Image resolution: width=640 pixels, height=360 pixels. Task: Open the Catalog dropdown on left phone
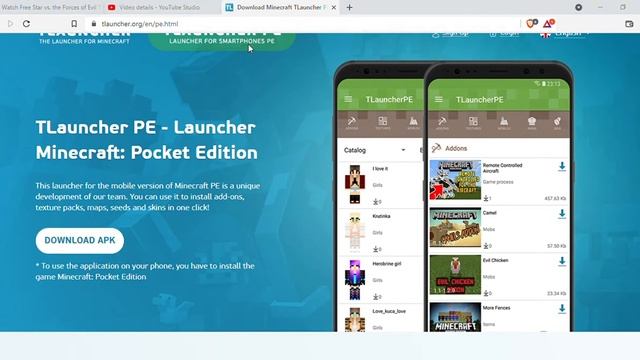375,150
